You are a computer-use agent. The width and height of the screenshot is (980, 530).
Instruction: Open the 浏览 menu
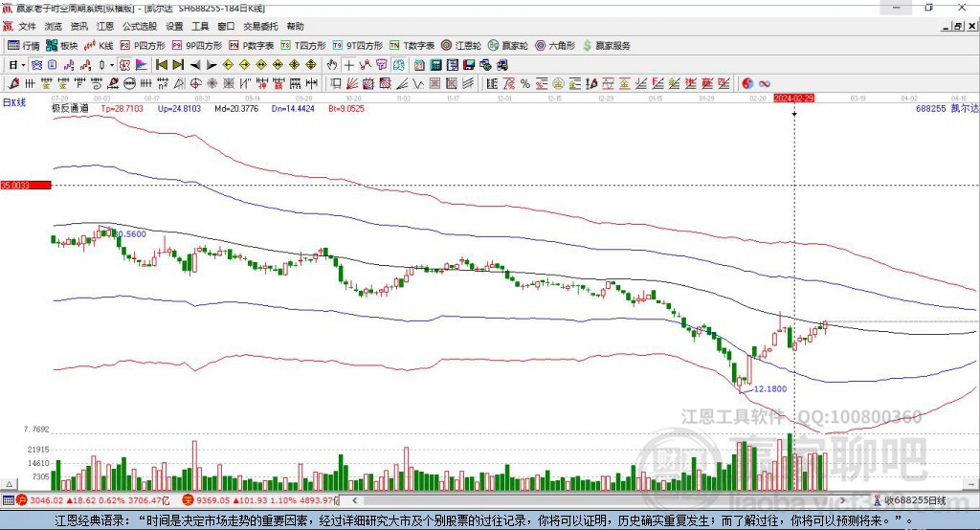click(x=54, y=26)
